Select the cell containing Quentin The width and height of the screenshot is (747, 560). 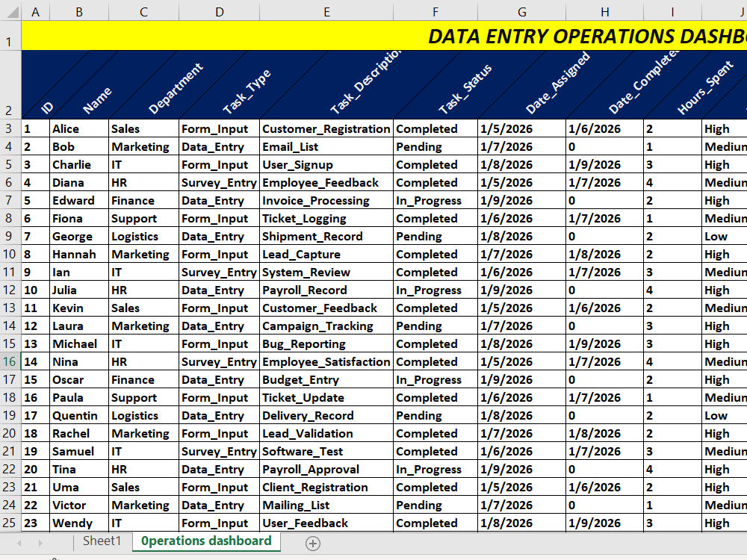coord(79,415)
